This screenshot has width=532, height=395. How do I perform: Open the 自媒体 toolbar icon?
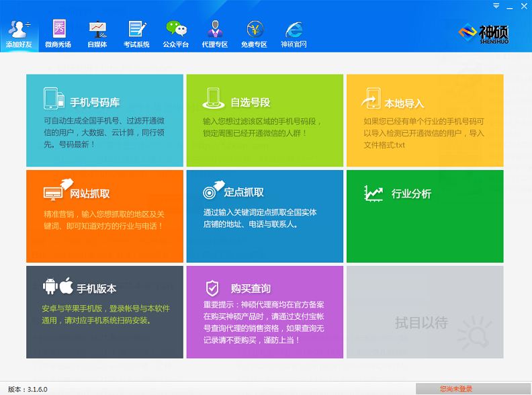(x=97, y=34)
